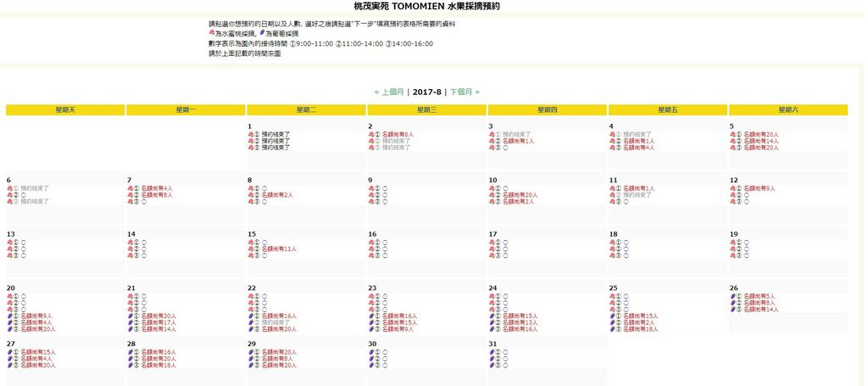Click grape icon for slot ③ on August 31
868x386 pixels.
[x=491, y=366]
